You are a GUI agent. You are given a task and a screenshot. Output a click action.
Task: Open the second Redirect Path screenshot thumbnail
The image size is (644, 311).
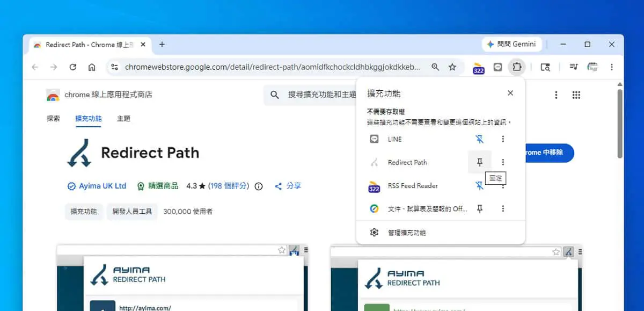pos(456,278)
